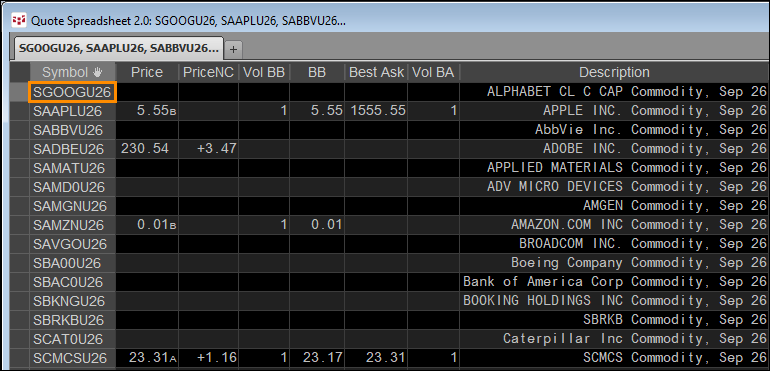Click the ALPHABET CL C CAP description
Image resolution: width=770 pixels, height=371 pixels.
pyautogui.click(x=614, y=92)
